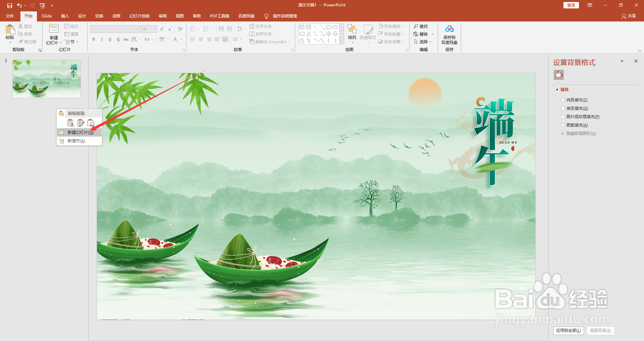Click 转换为 SmartArt button
644x341 pixels.
pyautogui.click(x=269, y=42)
